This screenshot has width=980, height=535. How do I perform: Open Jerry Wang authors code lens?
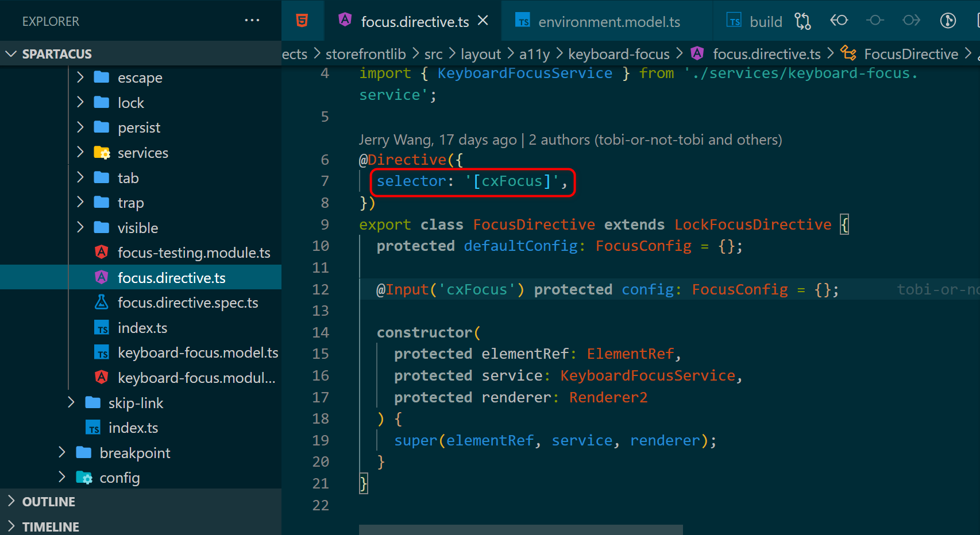pyautogui.click(x=570, y=139)
